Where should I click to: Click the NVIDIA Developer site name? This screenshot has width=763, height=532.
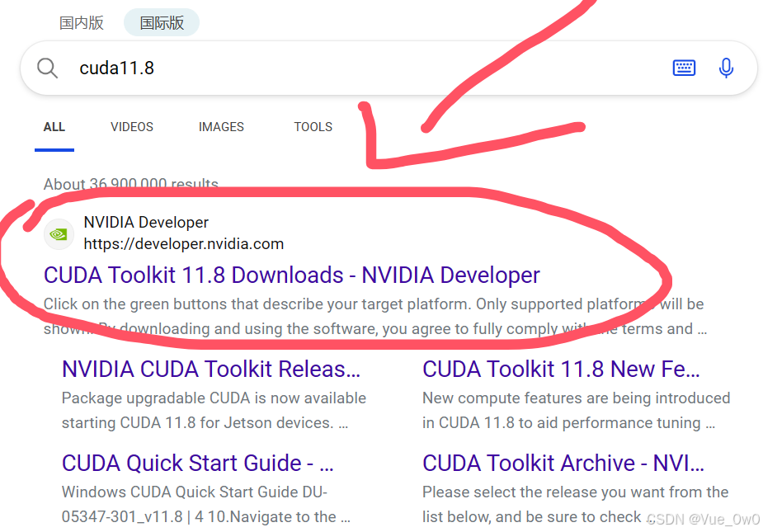pyautogui.click(x=146, y=223)
